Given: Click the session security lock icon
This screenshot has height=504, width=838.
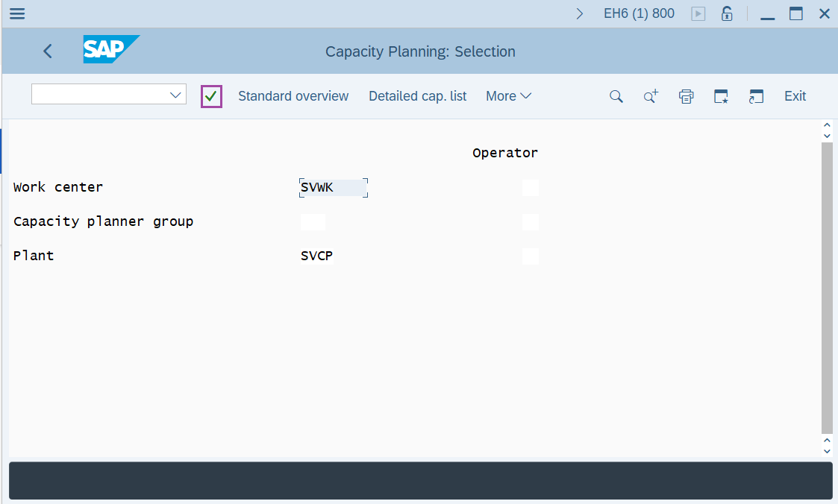Looking at the screenshot, I should coord(727,13).
